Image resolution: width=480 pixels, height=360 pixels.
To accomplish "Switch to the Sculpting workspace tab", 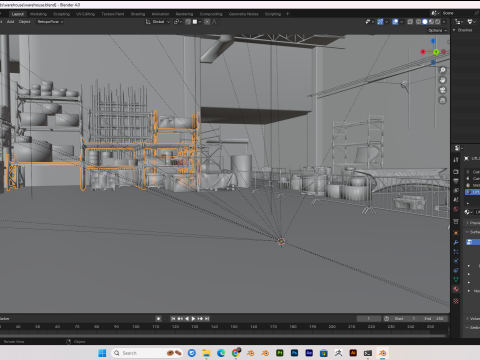I will click(62, 14).
